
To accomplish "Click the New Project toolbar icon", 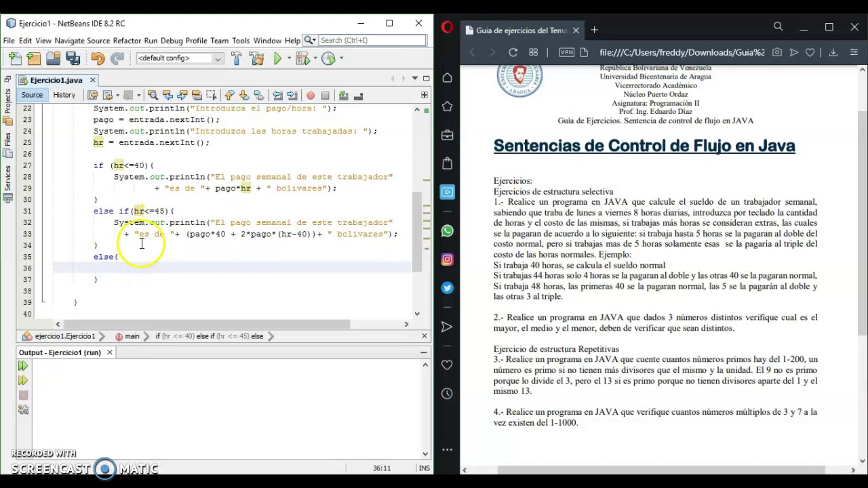I will [33, 58].
